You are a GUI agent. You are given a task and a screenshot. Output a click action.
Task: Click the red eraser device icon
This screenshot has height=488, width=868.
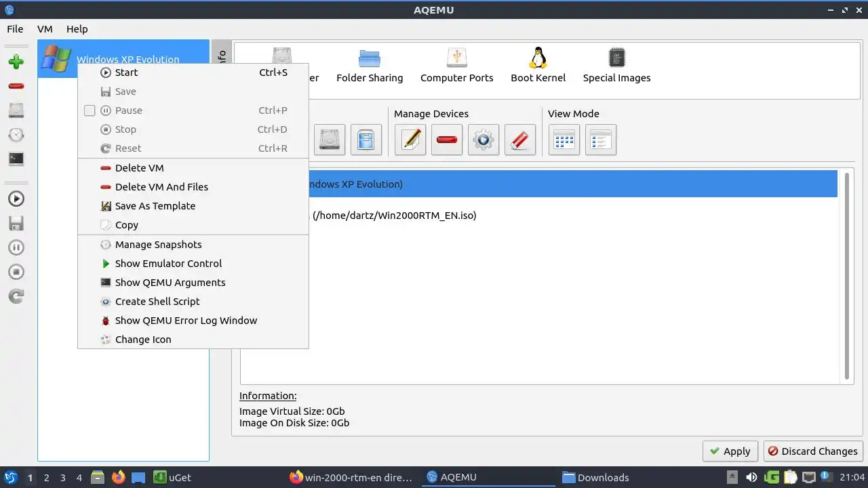click(x=520, y=140)
